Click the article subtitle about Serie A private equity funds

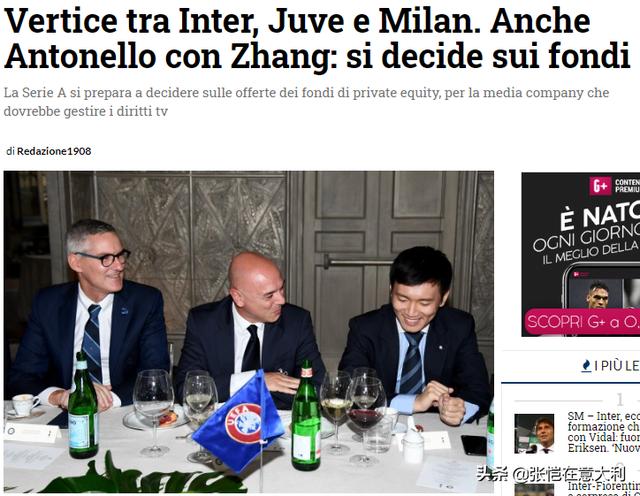coord(306,102)
